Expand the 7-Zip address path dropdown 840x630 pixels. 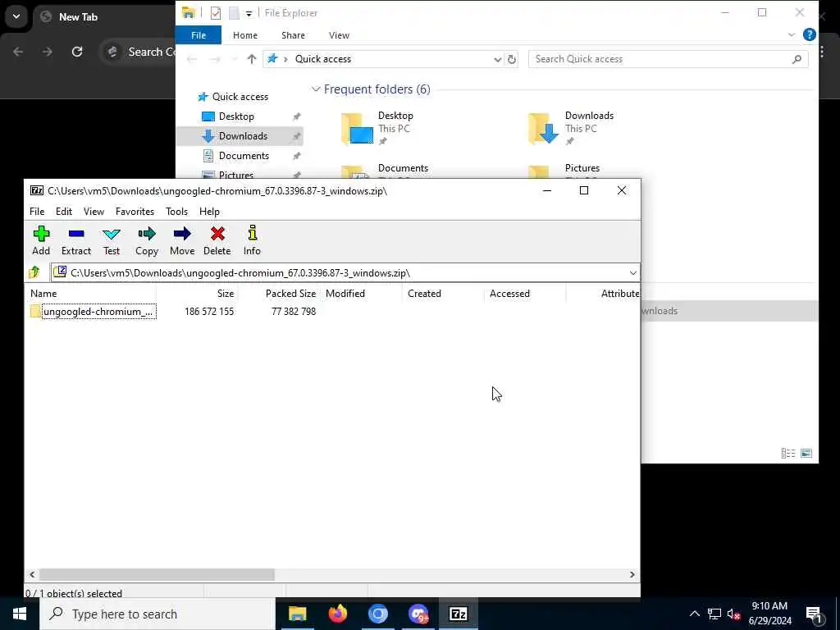(632, 272)
